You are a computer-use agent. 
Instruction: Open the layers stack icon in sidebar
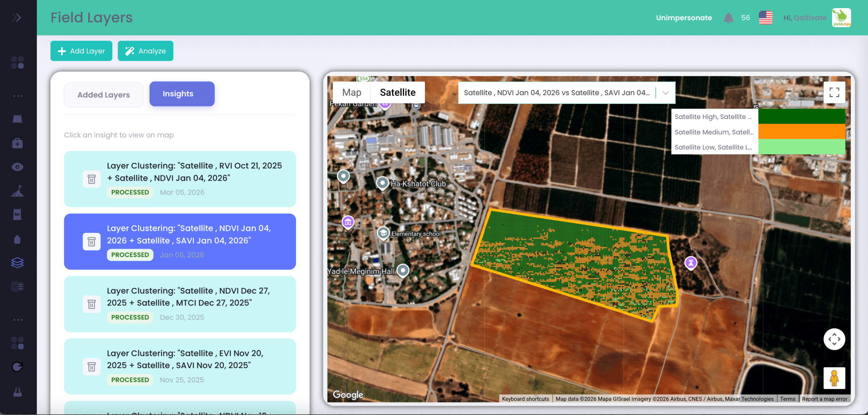17,262
